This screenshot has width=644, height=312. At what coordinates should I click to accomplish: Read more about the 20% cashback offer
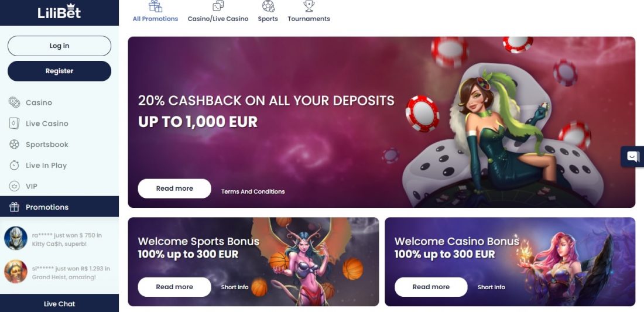174,188
